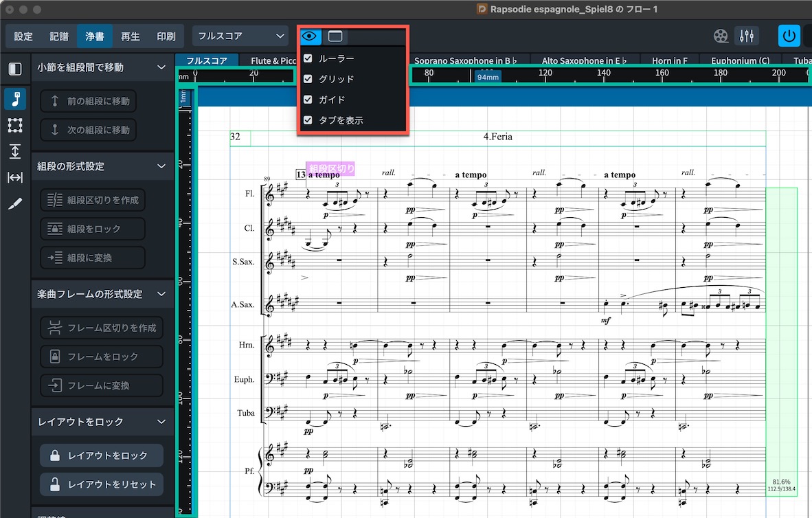Collapse the レイアウトをロック section

click(x=161, y=422)
